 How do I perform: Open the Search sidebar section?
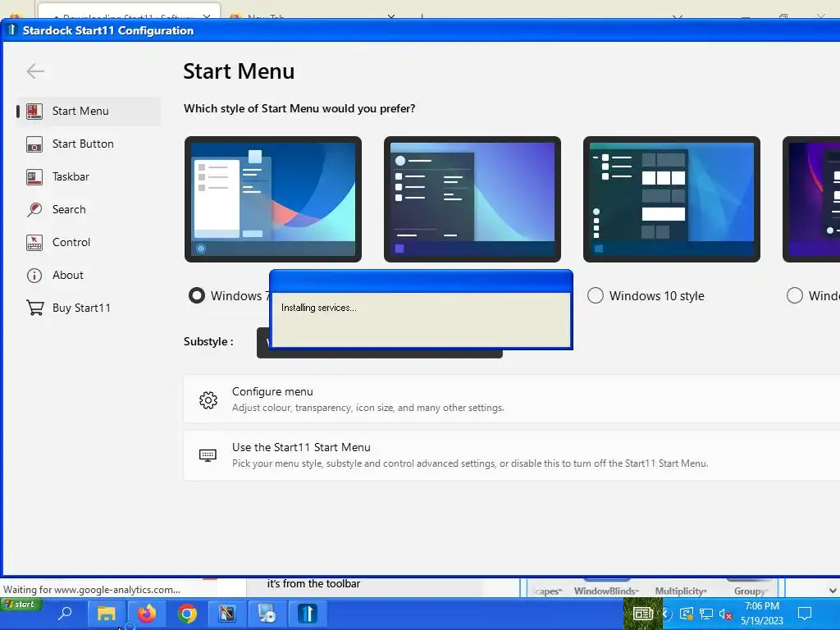[x=89, y=209]
